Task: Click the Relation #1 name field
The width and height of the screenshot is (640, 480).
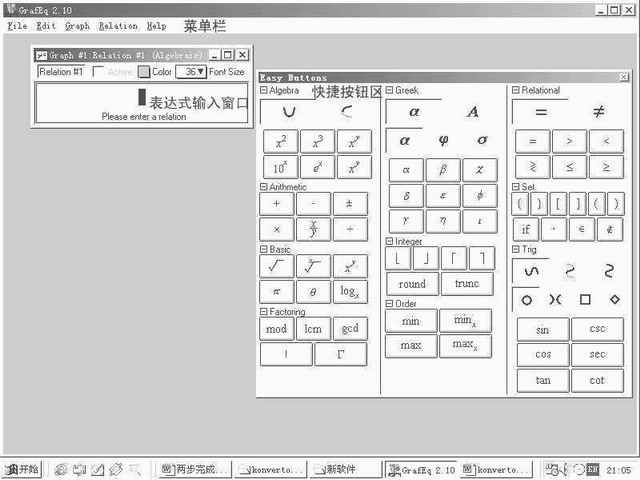Action: pos(61,72)
